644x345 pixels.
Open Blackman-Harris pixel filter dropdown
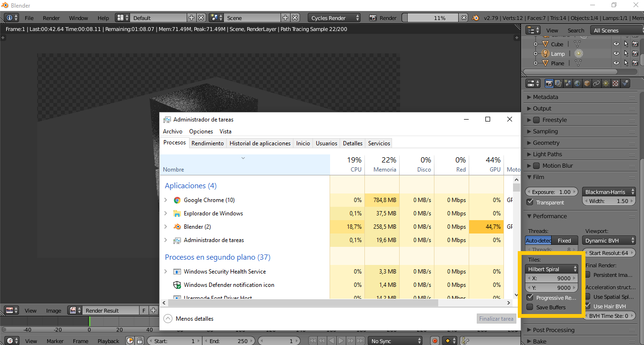point(609,192)
